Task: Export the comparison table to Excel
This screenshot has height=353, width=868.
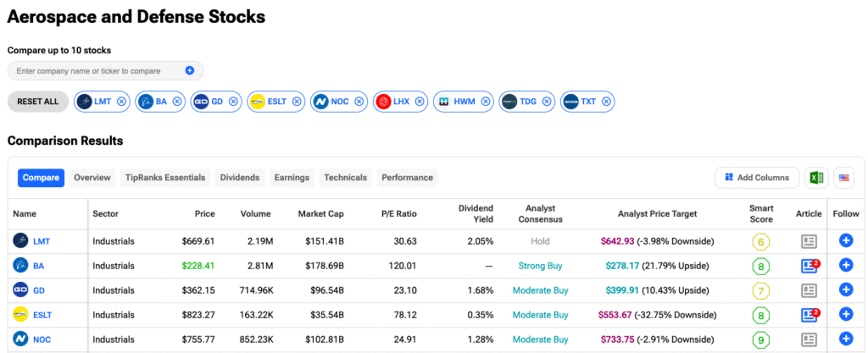Action: 815,178
